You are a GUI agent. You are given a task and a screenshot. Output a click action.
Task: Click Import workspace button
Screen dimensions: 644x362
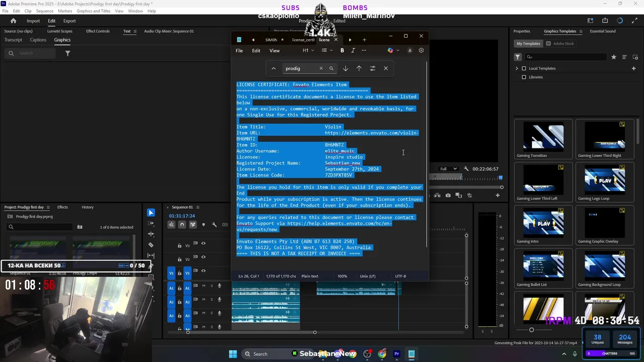tap(33, 21)
